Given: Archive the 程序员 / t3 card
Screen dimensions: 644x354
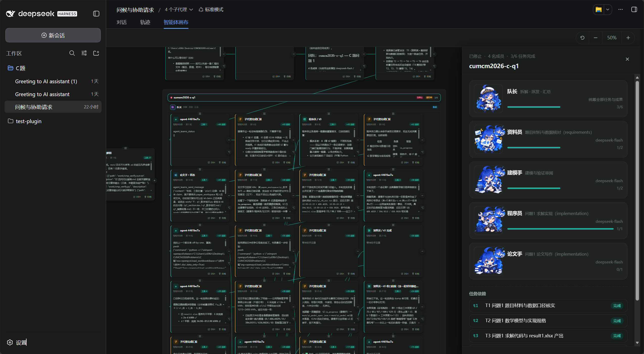Looking at the screenshot, I should click(x=351, y=162).
